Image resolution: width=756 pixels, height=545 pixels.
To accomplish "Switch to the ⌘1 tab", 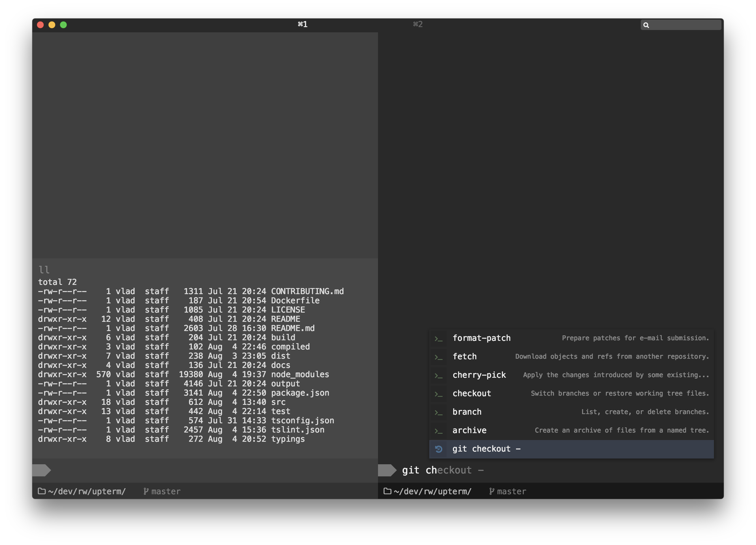I will pos(302,24).
